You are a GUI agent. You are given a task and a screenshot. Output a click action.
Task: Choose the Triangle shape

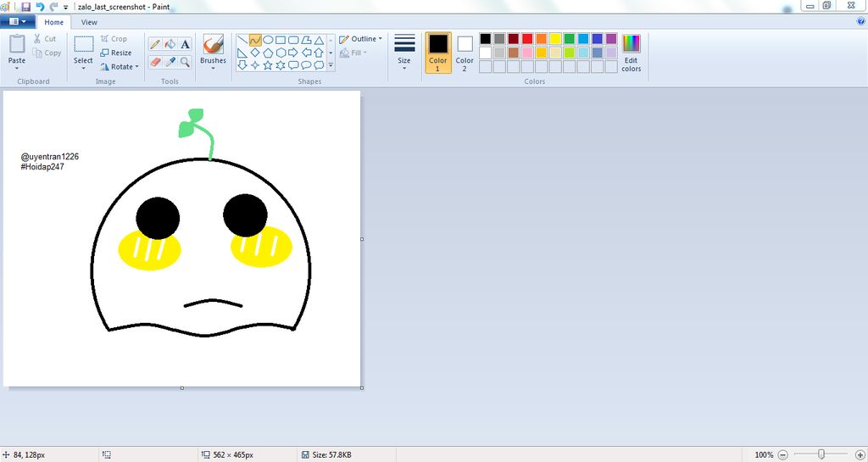click(x=319, y=41)
